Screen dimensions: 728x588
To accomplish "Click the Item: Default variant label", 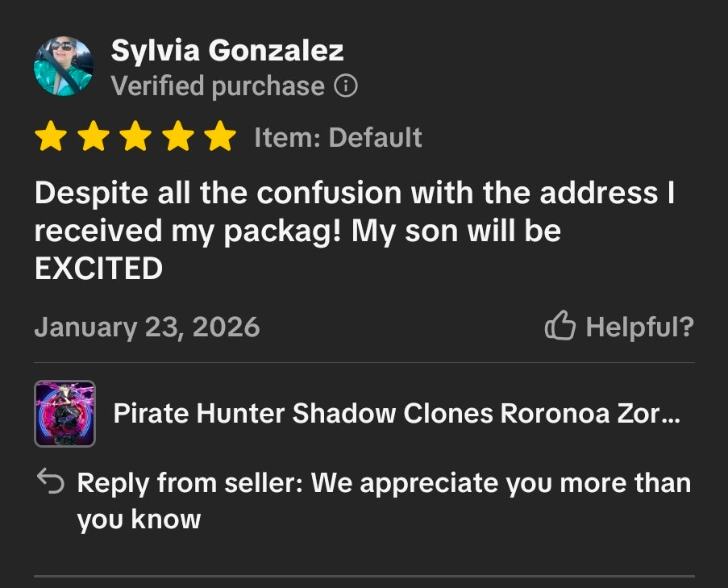I will [x=338, y=137].
